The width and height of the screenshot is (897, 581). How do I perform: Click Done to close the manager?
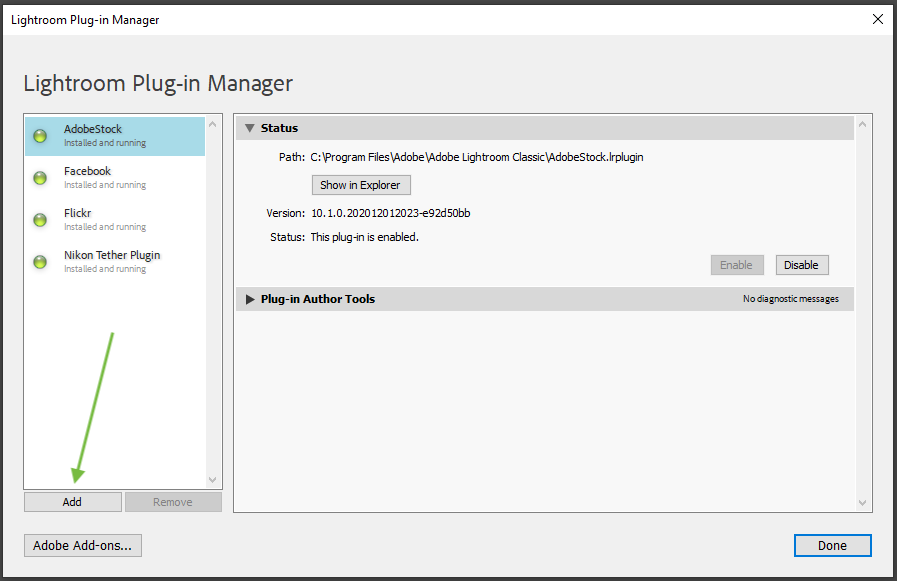point(832,546)
